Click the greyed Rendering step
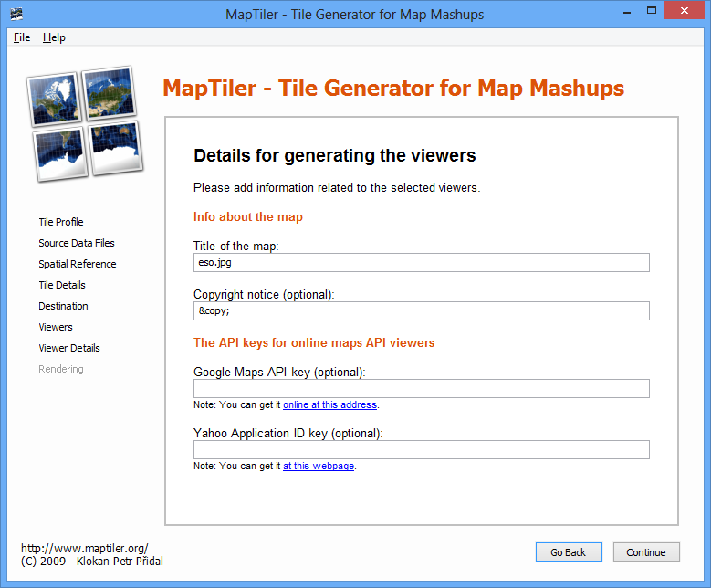This screenshot has width=711, height=588. pyautogui.click(x=61, y=369)
